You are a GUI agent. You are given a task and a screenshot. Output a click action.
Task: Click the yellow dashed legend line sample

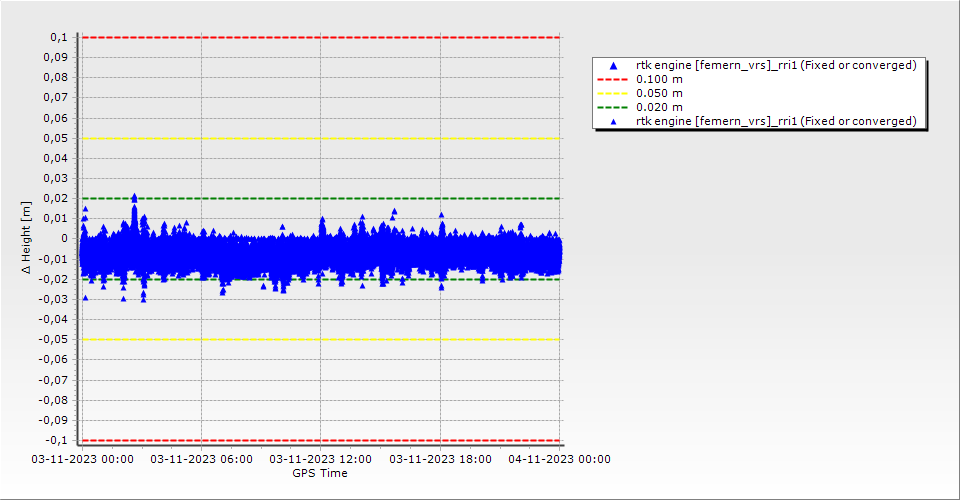614,93
